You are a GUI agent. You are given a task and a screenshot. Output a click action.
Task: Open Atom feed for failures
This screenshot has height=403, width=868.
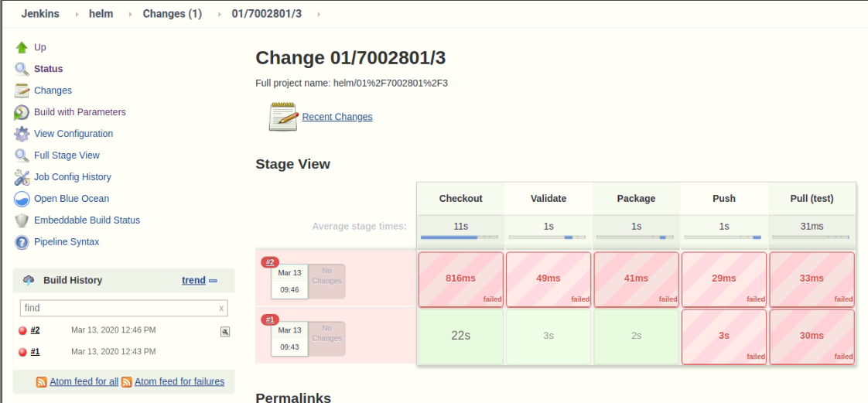point(179,381)
